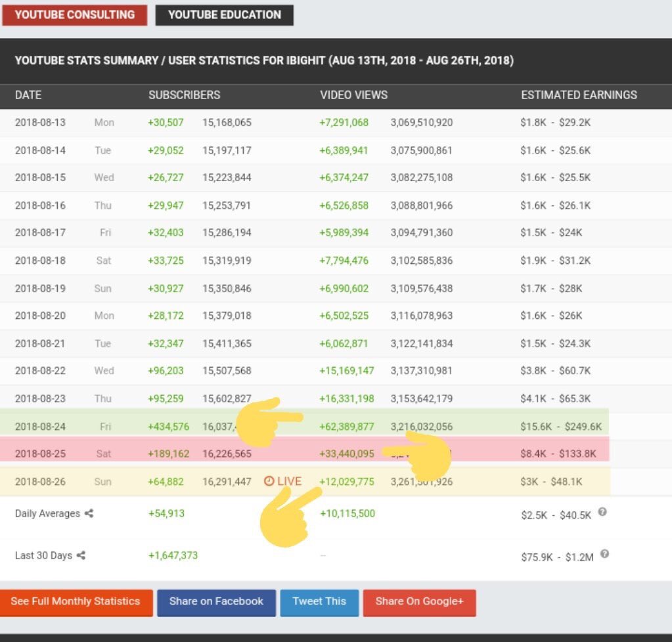The width and height of the screenshot is (672, 642).
Task: Click help icon beside $75.9K - $1.2M earnings
Action: click(604, 554)
